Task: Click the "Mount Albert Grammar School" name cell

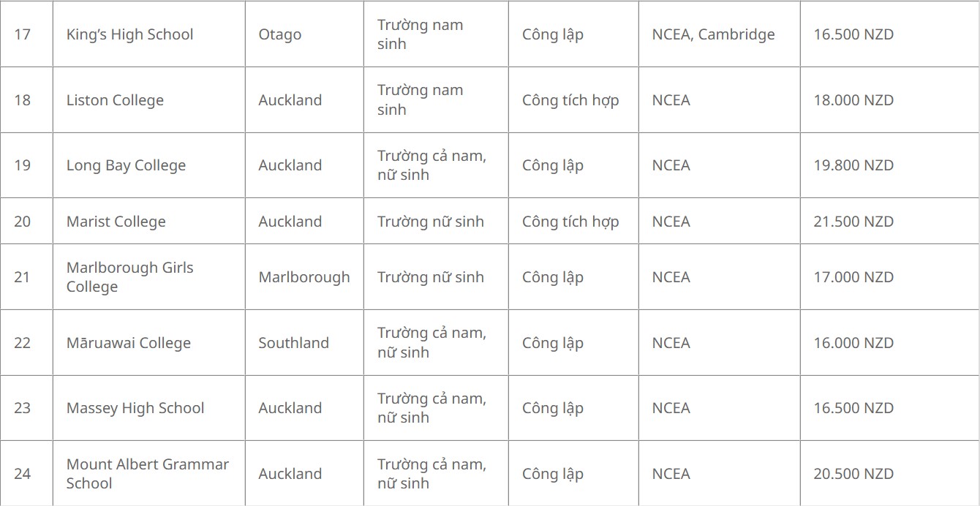Action: click(x=148, y=474)
